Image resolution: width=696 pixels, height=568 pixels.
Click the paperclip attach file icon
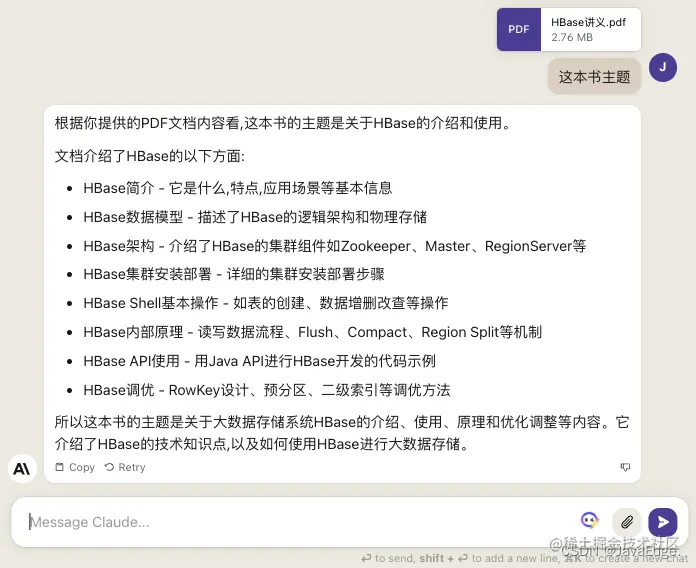click(x=626, y=522)
